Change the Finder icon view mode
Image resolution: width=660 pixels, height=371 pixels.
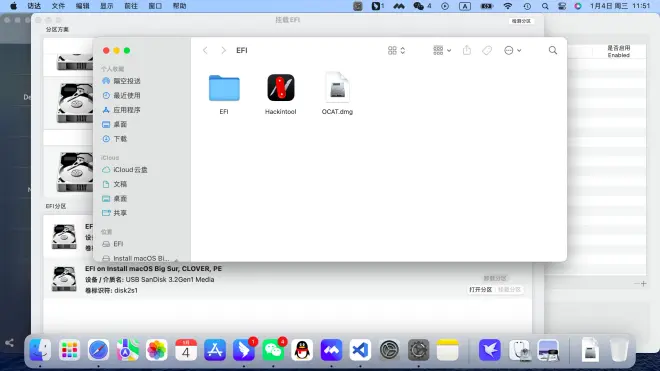[396, 51]
